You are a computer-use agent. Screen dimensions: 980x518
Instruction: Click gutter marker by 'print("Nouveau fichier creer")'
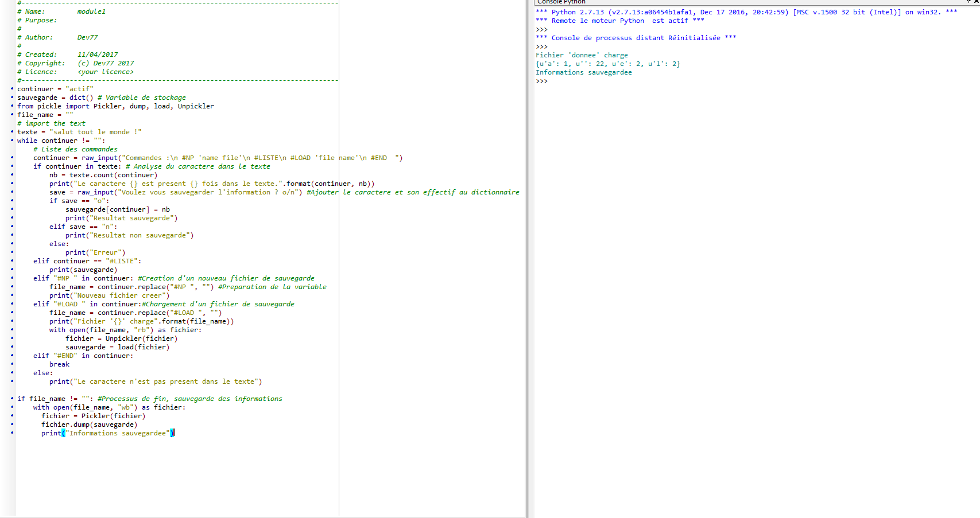(12, 295)
